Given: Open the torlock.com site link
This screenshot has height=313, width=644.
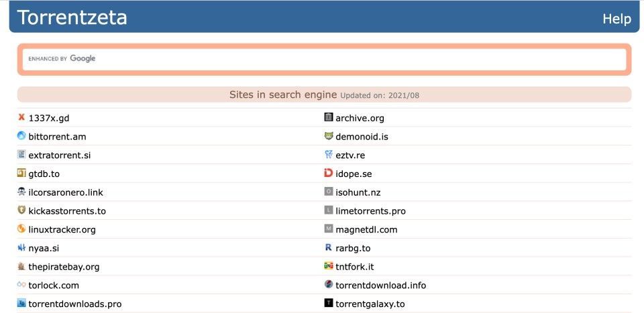Looking at the screenshot, I should click(54, 286).
